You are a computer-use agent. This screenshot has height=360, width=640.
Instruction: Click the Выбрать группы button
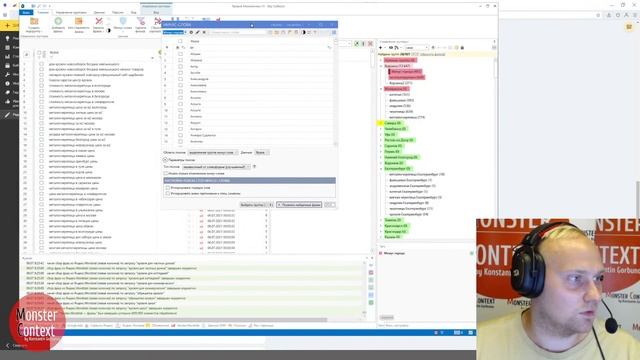tap(254, 205)
